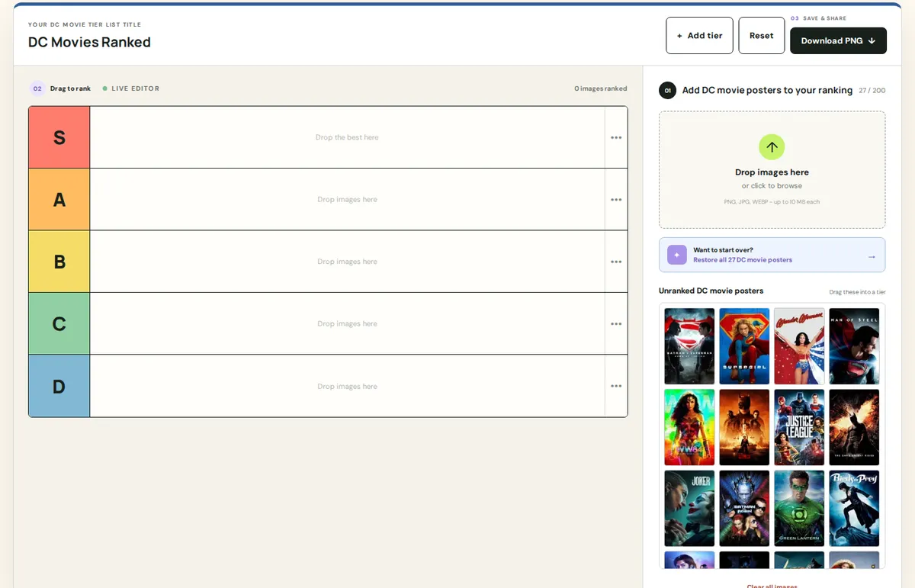Select the Joker poster thumbnail
915x588 pixels.
tap(689, 508)
